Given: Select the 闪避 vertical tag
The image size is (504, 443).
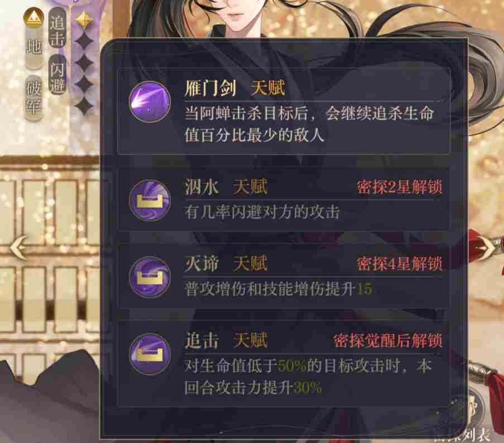Looking at the screenshot, I should pos(57,75).
